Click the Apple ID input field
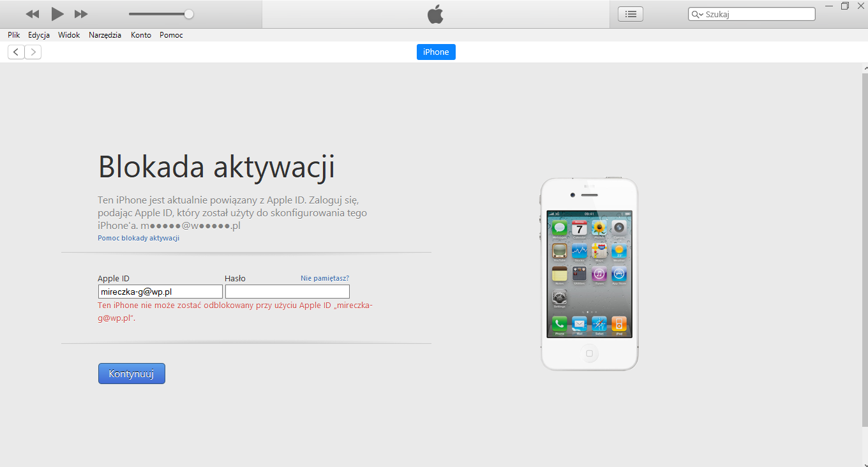Image resolution: width=868 pixels, height=467 pixels. (x=160, y=292)
